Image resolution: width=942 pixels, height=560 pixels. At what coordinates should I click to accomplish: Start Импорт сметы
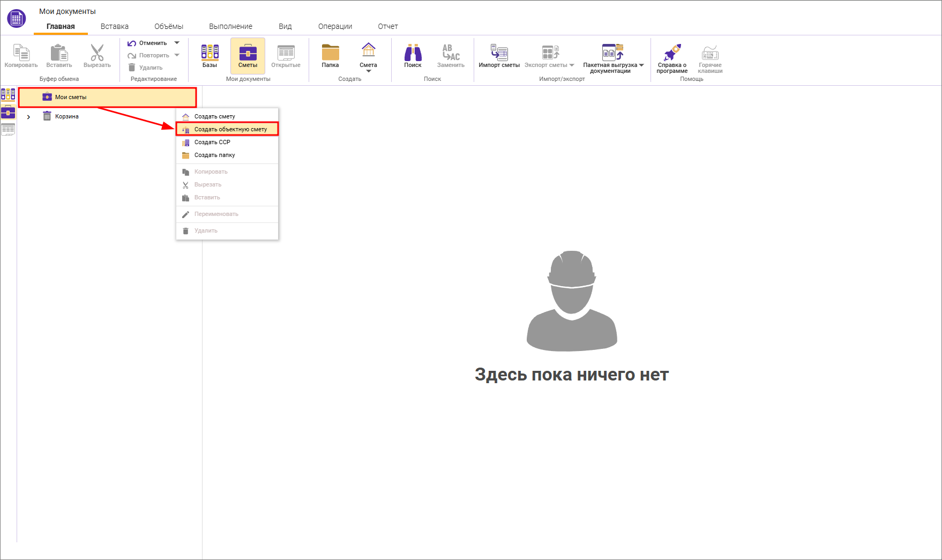499,56
